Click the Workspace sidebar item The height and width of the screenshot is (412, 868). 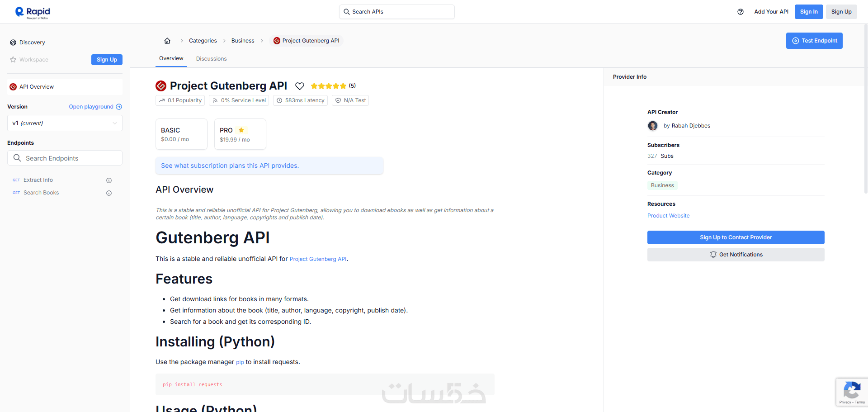tap(34, 60)
